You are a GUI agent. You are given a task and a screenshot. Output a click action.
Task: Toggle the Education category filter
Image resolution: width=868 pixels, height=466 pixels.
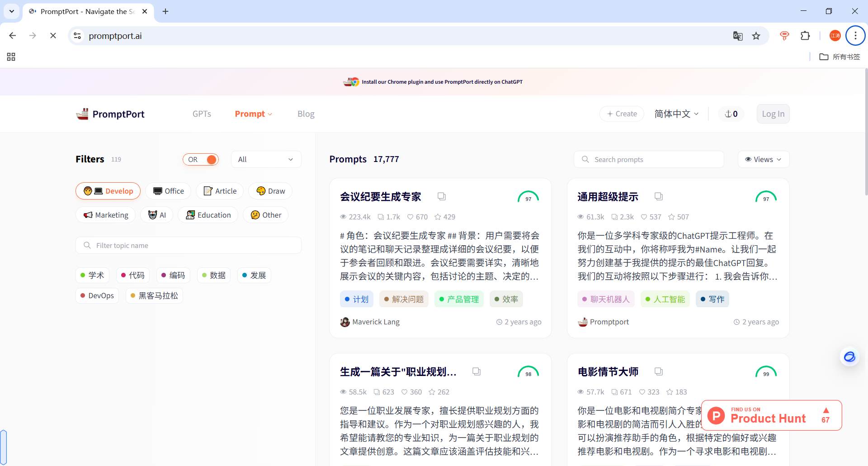tap(208, 215)
